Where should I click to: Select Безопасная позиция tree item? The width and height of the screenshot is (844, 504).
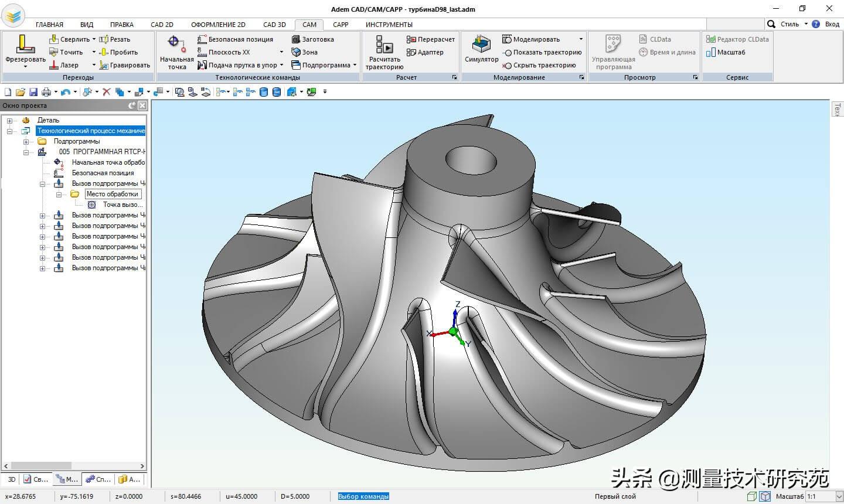pos(103,173)
